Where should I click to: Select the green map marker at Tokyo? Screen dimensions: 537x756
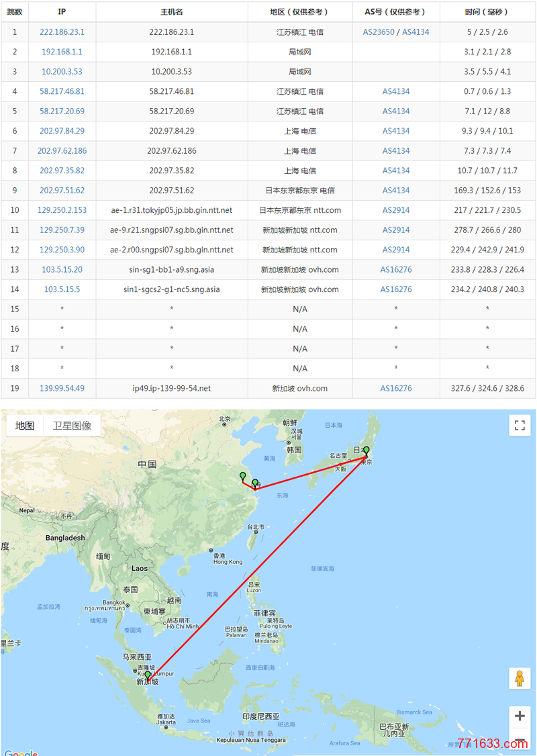[367, 452]
